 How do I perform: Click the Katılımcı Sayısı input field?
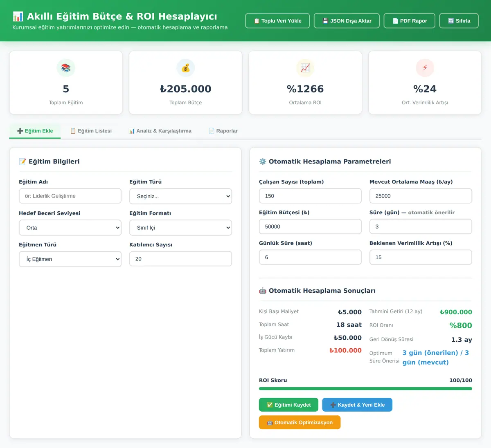click(180, 259)
